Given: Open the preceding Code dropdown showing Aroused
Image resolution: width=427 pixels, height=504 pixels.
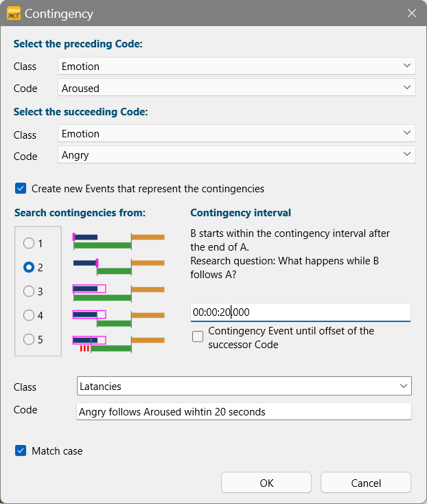Looking at the screenshot, I should [x=237, y=87].
